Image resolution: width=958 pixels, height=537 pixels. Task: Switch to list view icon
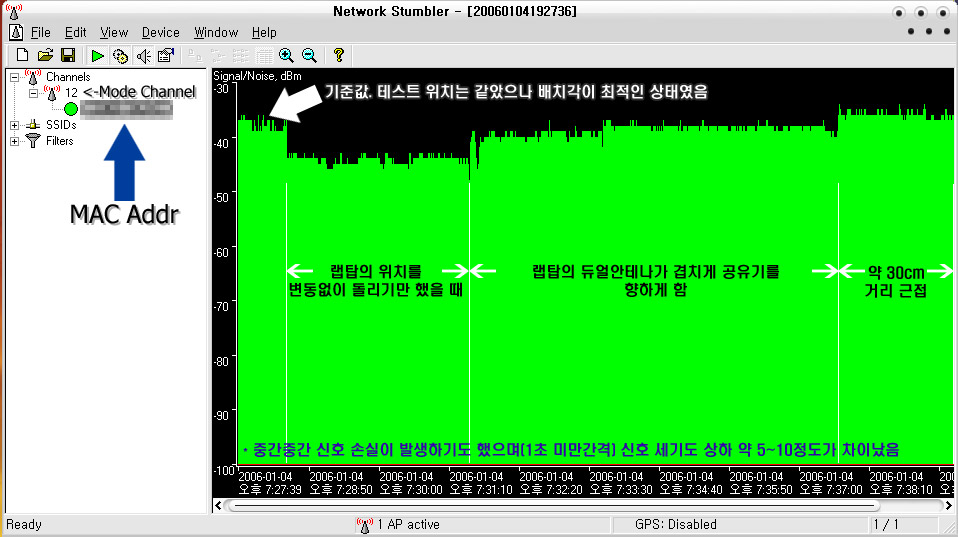point(241,56)
